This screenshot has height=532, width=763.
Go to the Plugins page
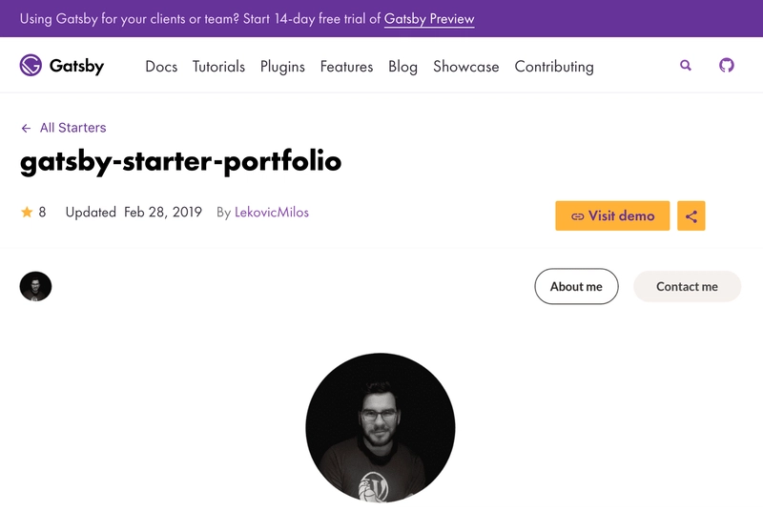point(282,67)
